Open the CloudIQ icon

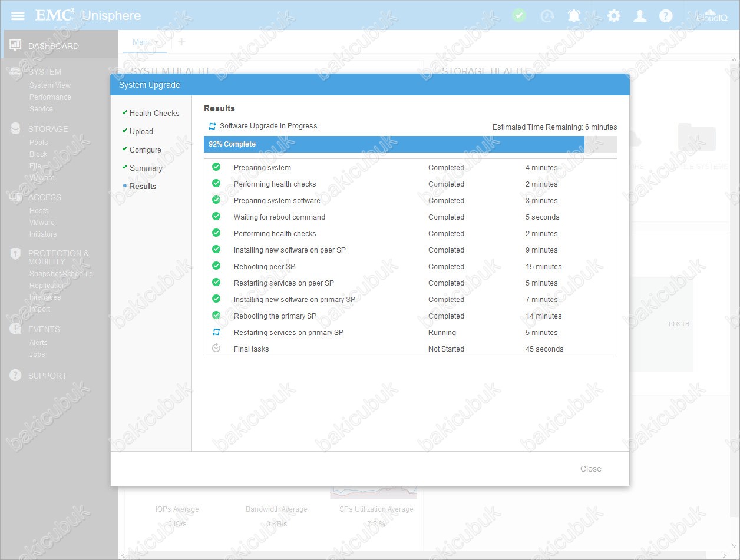712,16
